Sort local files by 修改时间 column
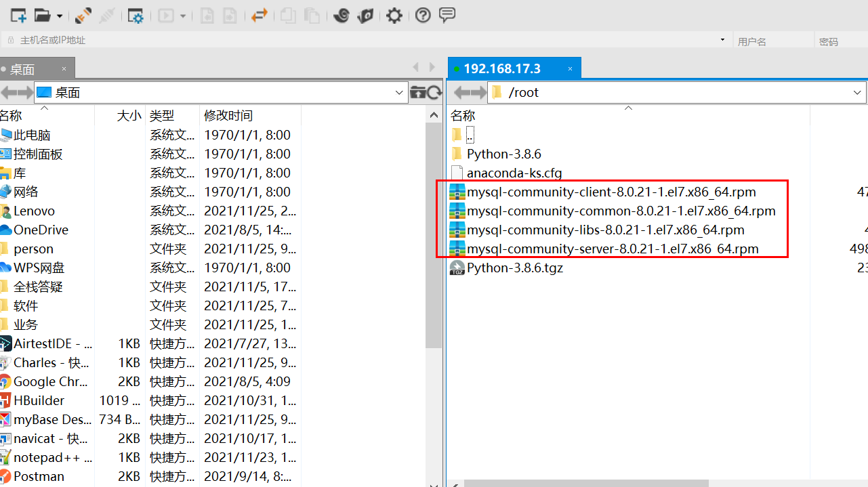The height and width of the screenshot is (487, 868). click(x=250, y=115)
